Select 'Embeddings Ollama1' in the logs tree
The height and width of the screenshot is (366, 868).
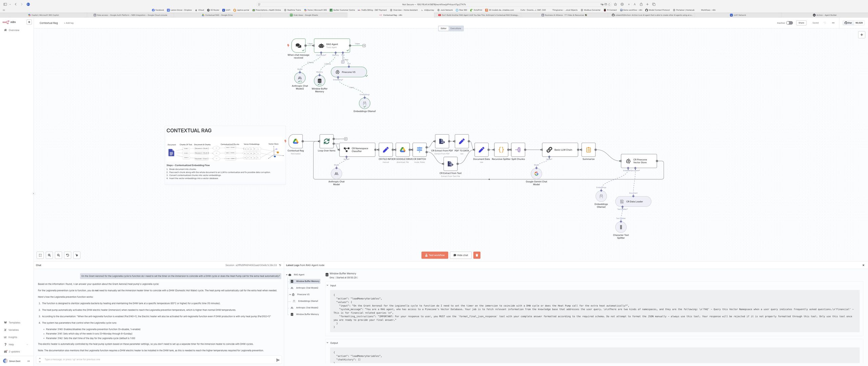pos(308,301)
